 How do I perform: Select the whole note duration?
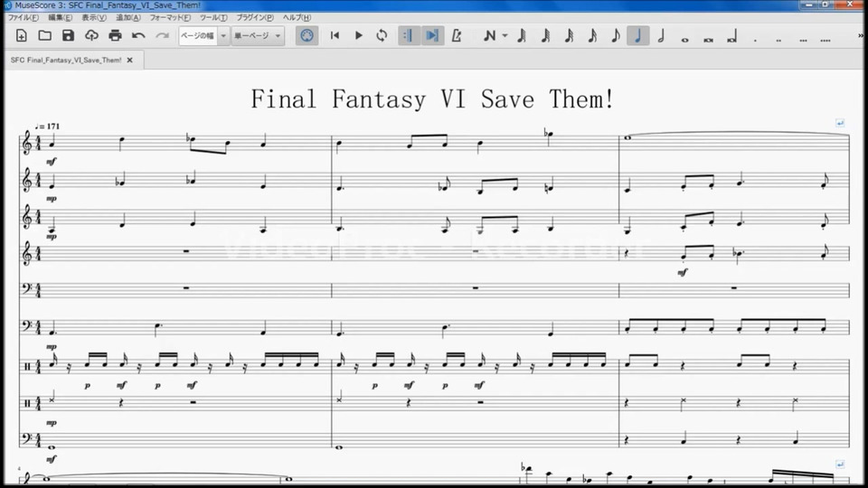pyautogui.click(x=684, y=39)
